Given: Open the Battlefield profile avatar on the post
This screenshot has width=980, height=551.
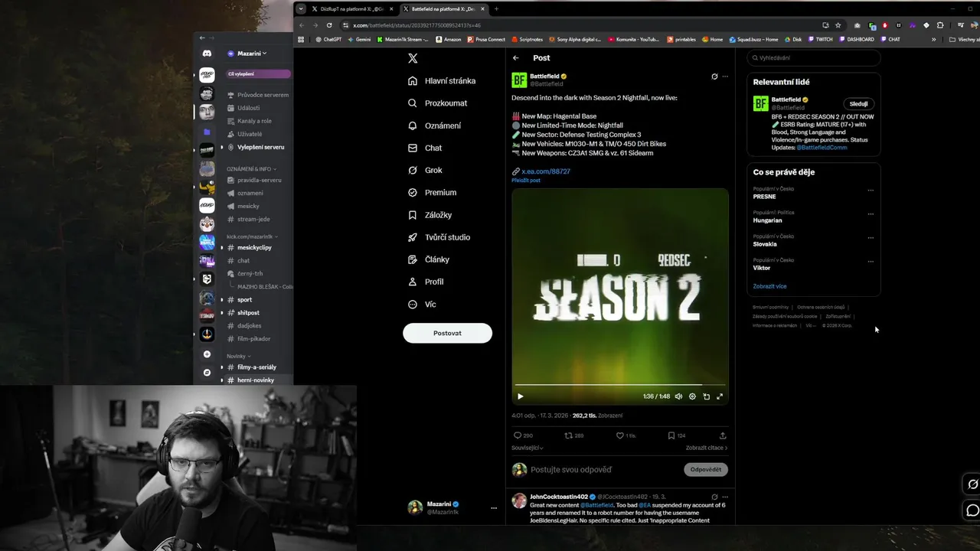Looking at the screenshot, I should pyautogui.click(x=519, y=80).
